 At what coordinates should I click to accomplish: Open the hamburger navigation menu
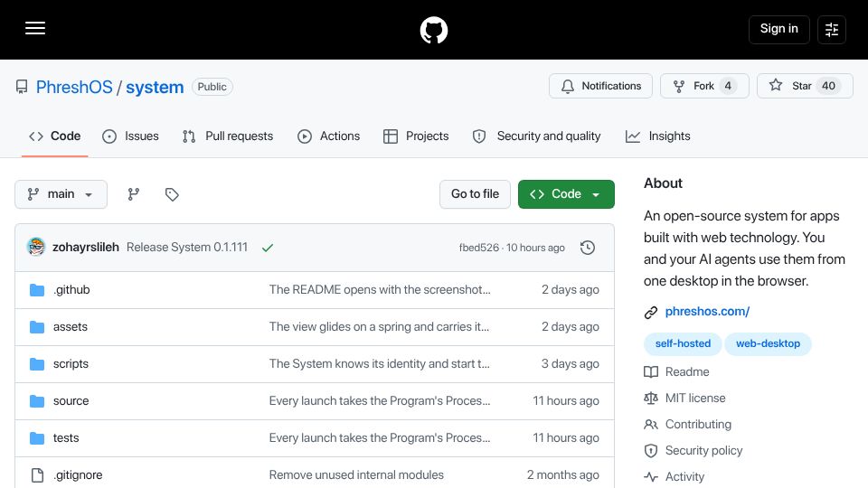pyautogui.click(x=35, y=28)
